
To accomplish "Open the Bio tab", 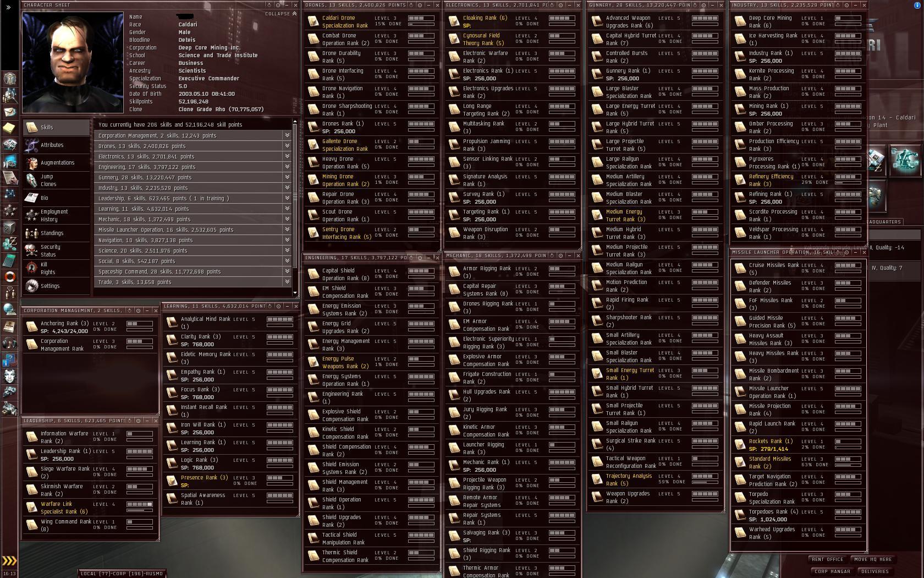I will [56, 198].
